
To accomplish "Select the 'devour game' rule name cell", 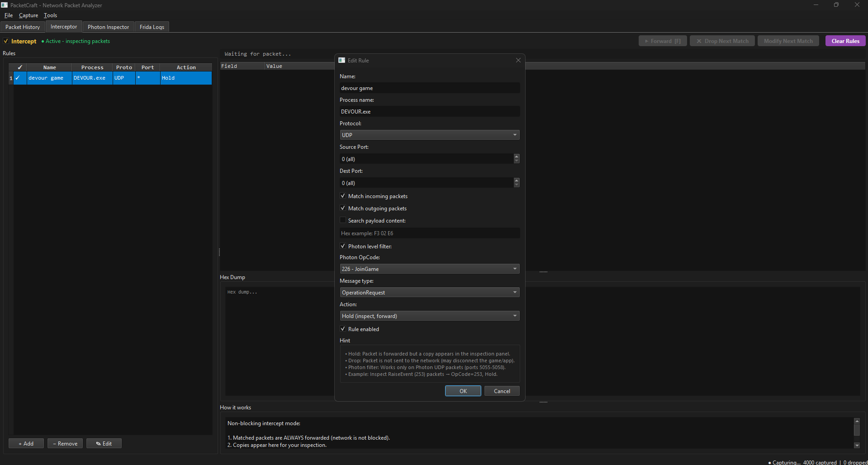I will (x=49, y=78).
